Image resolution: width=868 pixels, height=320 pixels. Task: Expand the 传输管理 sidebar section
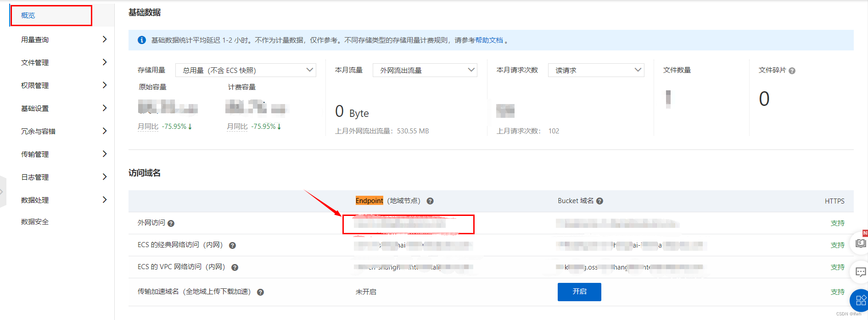tap(64, 154)
